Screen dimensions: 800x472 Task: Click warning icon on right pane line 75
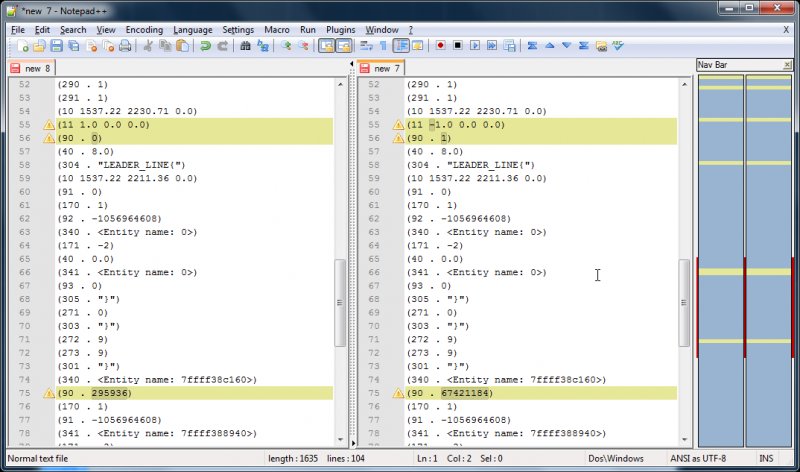click(x=398, y=393)
